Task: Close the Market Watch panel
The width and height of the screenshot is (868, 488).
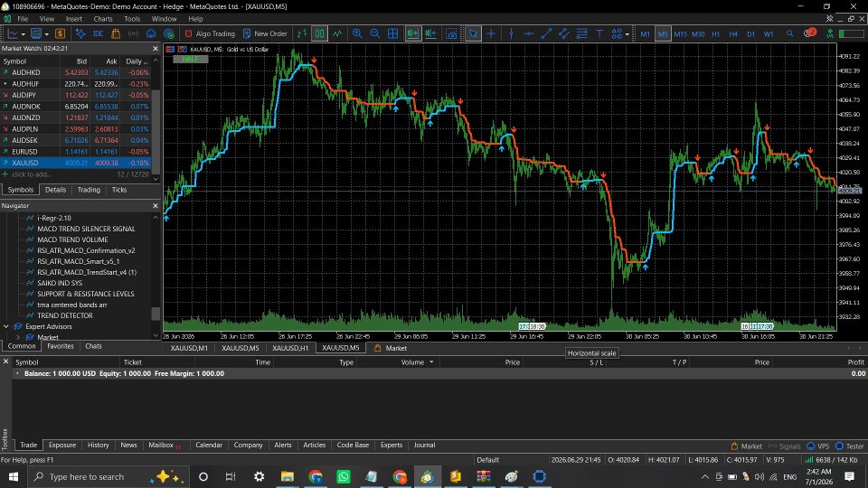Action: point(155,49)
